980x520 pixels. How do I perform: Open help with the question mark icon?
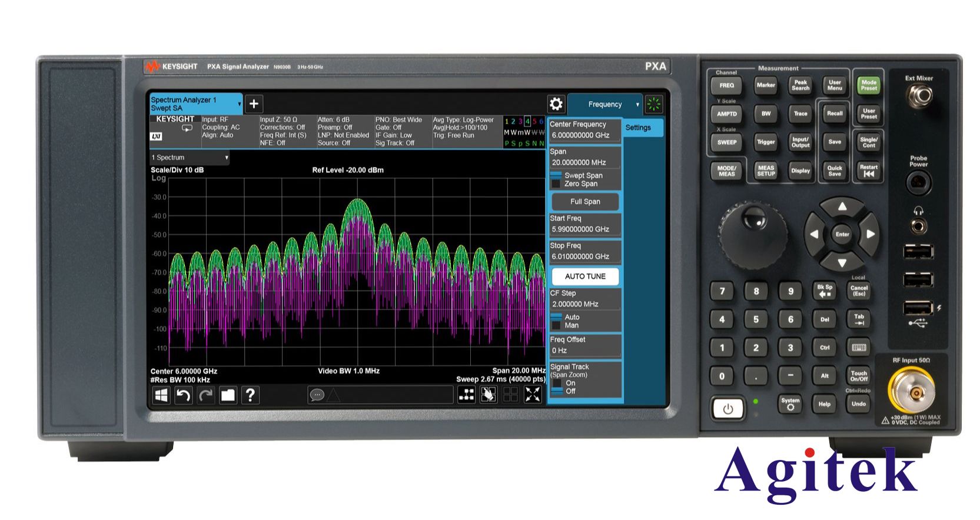click(250, 395)
